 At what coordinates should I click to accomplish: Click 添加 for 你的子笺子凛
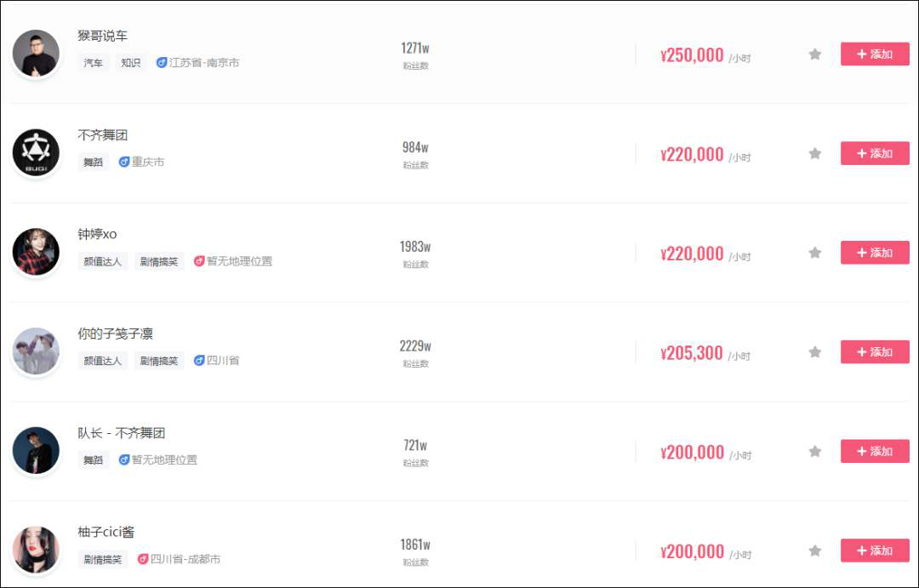tap(875, 352)
